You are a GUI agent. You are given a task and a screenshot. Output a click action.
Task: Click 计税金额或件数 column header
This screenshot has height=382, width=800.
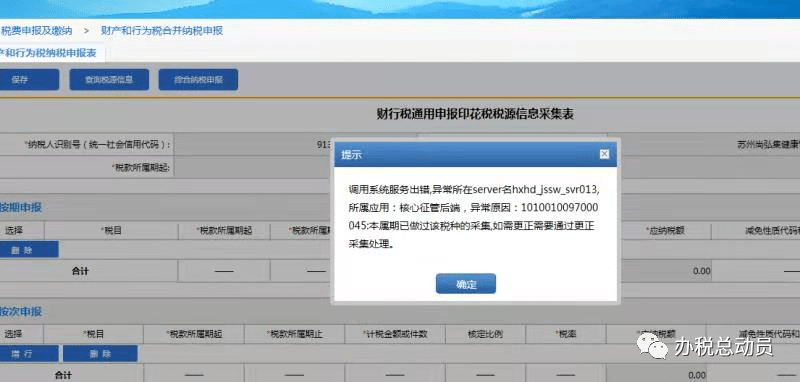[395, 334]
